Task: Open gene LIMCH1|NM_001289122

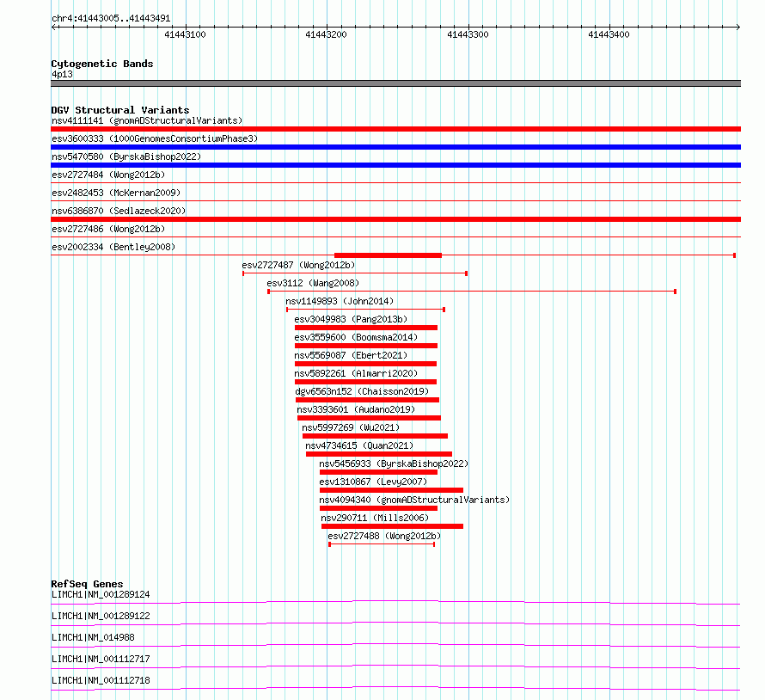Action: tap(101, 616)
